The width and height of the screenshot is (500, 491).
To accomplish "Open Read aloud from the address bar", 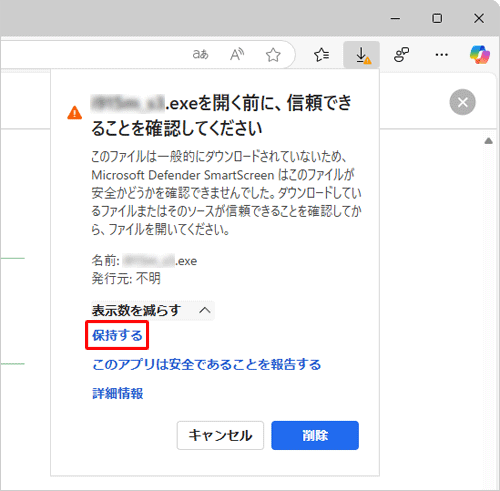I will click(x=237, y=54).
